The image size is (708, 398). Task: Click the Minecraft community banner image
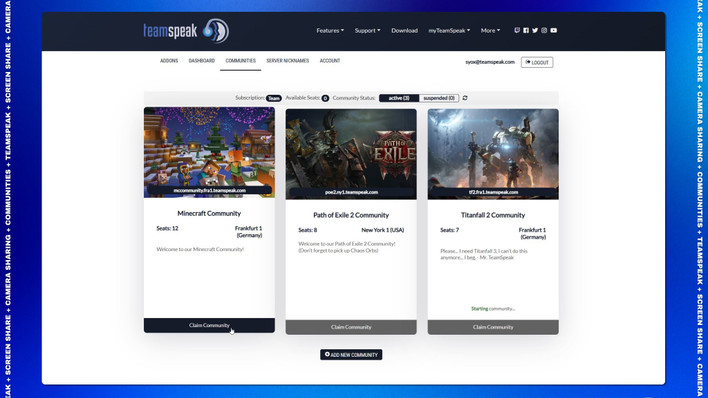pos(209,152)
